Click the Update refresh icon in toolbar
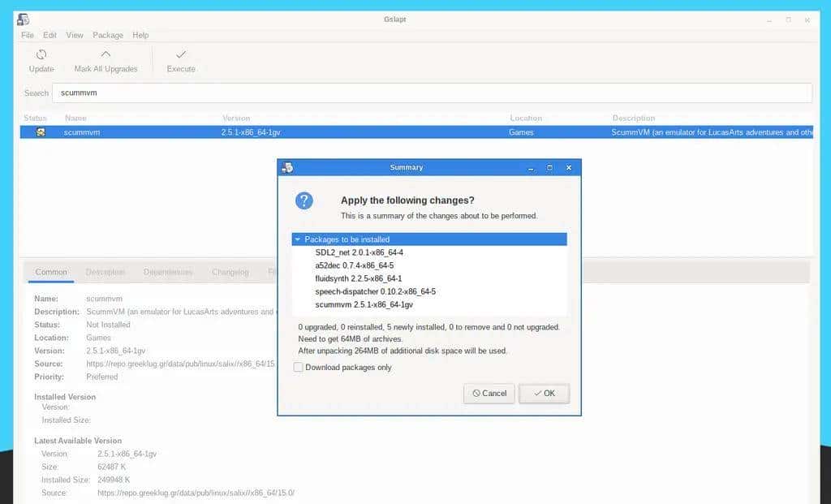 coord(41,54)
